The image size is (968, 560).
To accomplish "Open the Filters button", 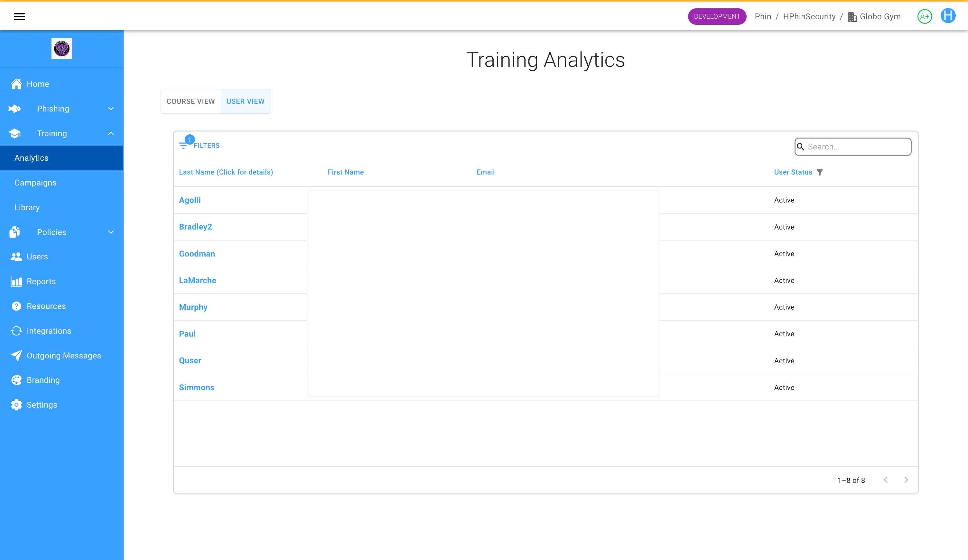I will coord(200,145).
